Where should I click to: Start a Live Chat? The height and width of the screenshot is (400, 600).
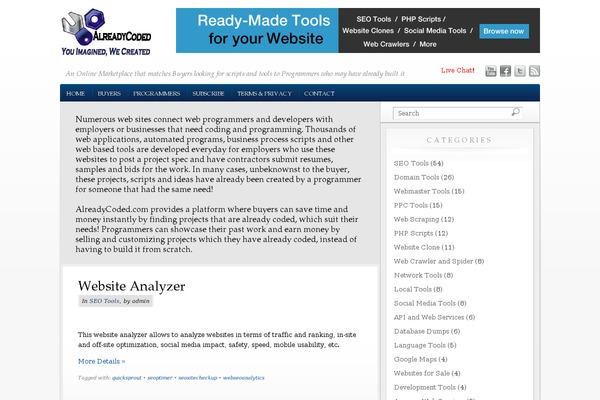click(458, 70)
